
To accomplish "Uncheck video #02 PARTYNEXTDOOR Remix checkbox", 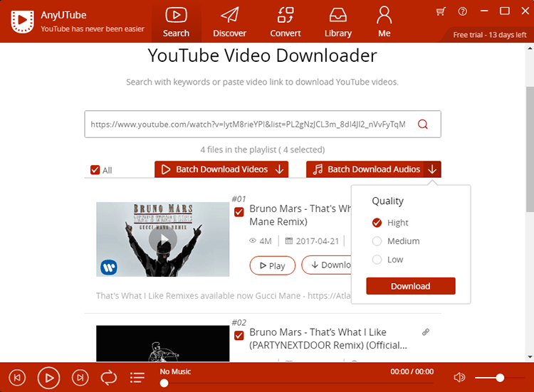I will pyautogui.click(x=239, y=336).
